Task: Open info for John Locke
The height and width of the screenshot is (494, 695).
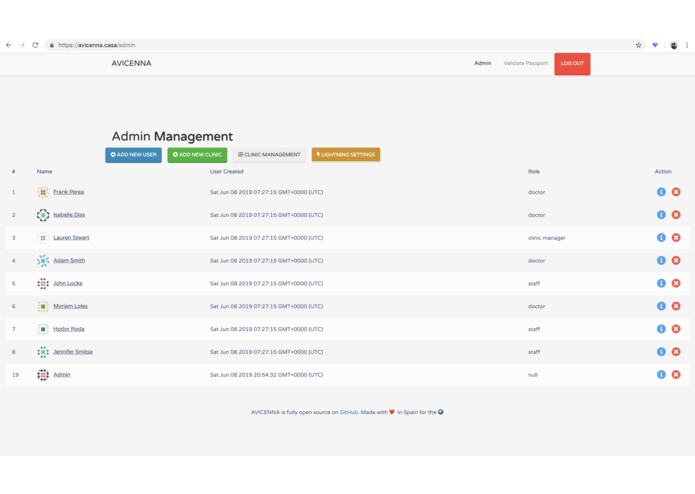Action: tap(661, 283)
